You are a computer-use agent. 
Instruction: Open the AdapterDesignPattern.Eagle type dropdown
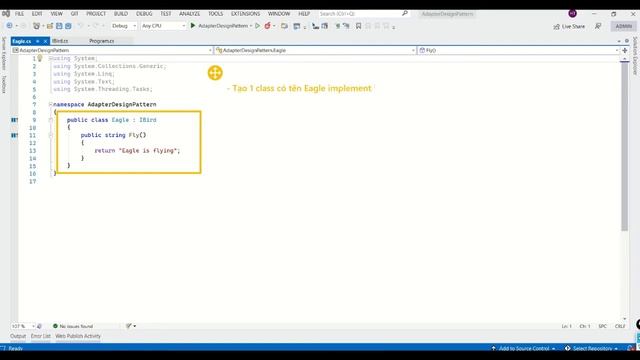(x=315, y=50)
